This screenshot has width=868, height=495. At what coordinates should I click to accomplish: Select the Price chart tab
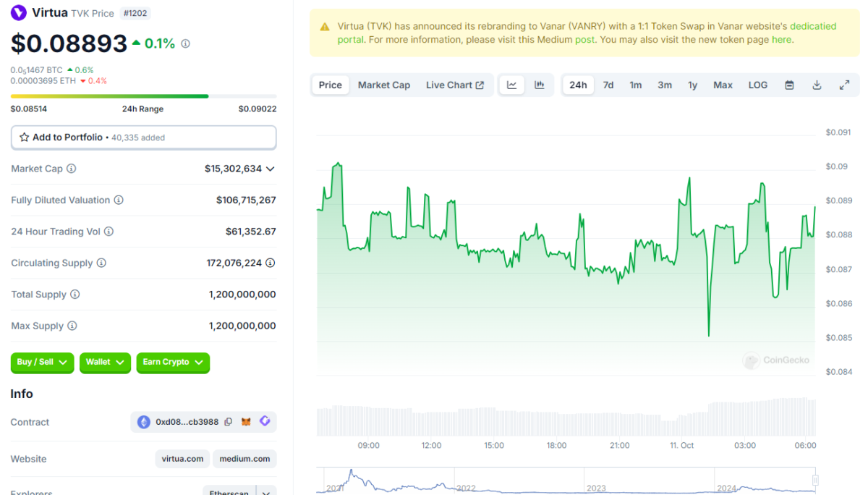[x=331, y=85]
